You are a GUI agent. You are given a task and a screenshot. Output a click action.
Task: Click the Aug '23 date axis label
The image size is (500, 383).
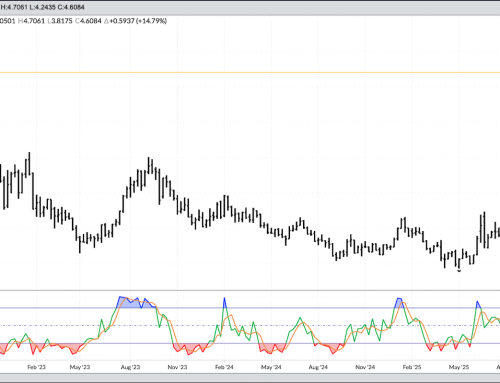click(130, 367)
